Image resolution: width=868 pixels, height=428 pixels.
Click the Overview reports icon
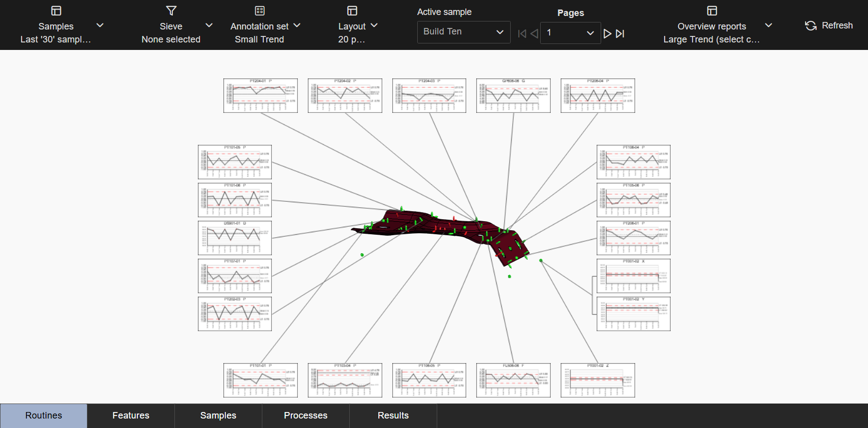pos(712,10)
